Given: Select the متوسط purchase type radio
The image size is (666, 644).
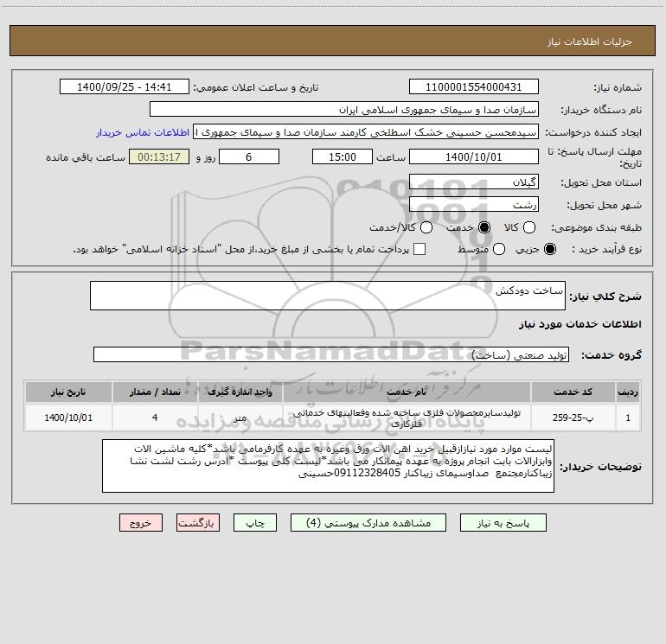Looking at the screenshot, I should pos(499,249).
